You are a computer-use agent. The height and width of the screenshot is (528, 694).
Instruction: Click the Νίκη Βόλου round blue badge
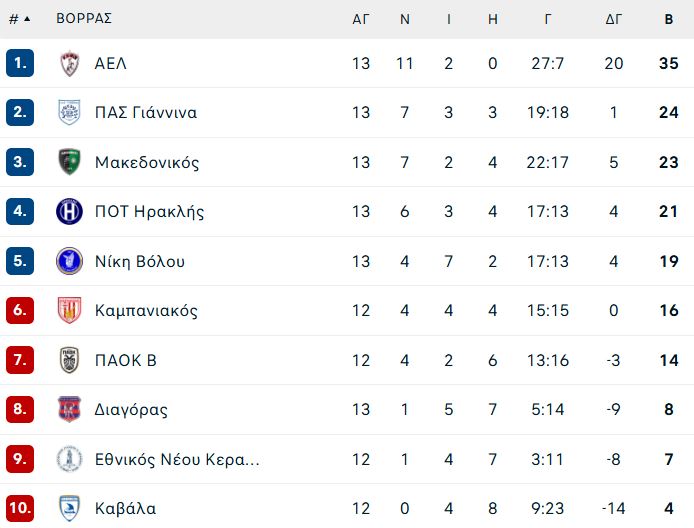(69, 261)
